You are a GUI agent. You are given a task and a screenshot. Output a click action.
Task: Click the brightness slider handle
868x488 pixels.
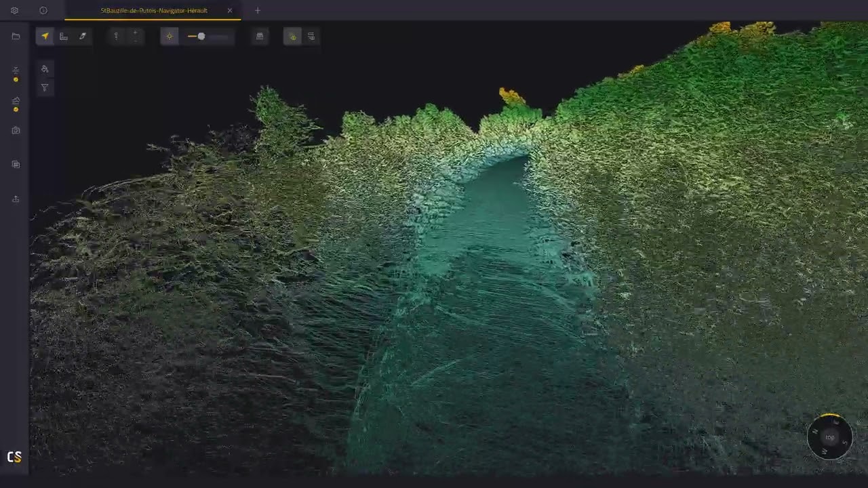coord(201,37)
